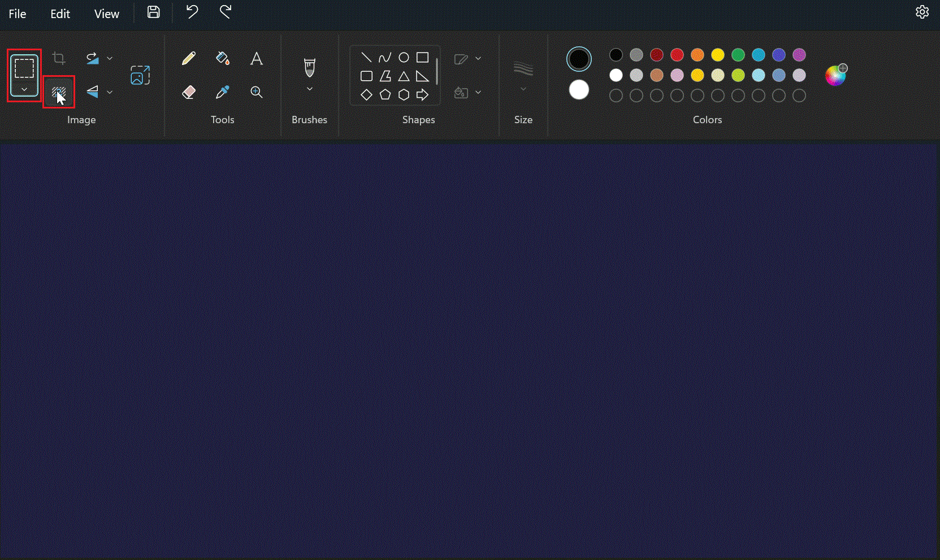Open the Brushes dropdown
The height and width of the screenshot is (560, 940).
click(x=309, y=89)
